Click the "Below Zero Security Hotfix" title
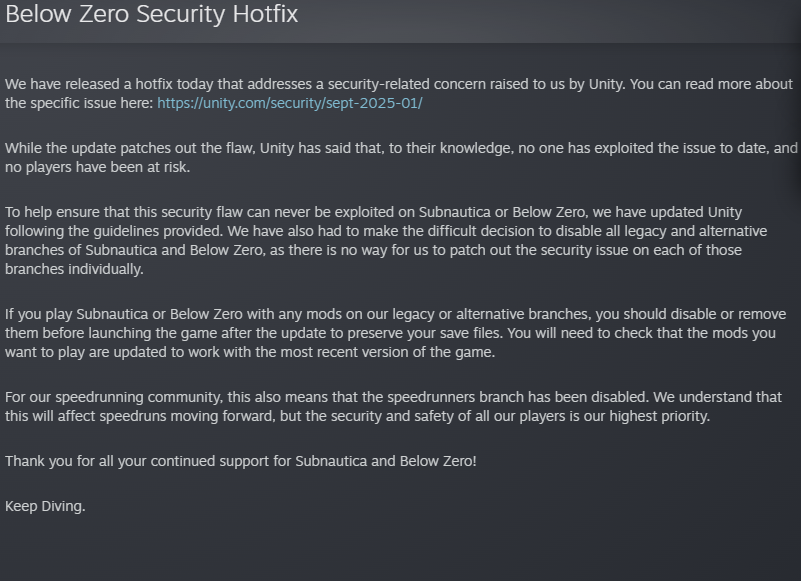Viewport: 801px width, 581px height. click(x=151, y=15)
